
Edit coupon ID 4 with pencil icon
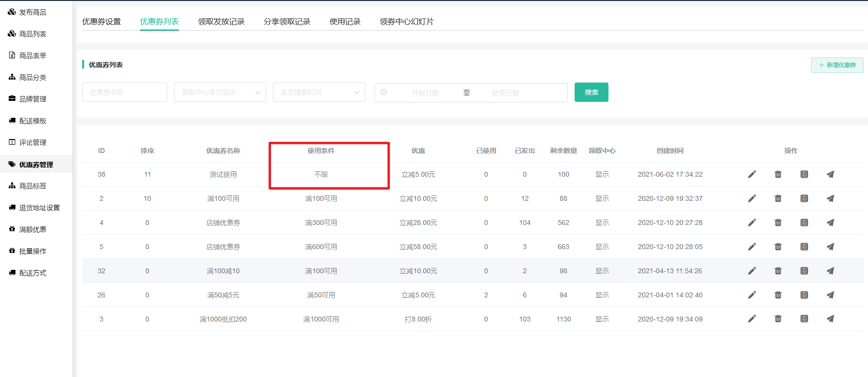click(x=752, y=223)
